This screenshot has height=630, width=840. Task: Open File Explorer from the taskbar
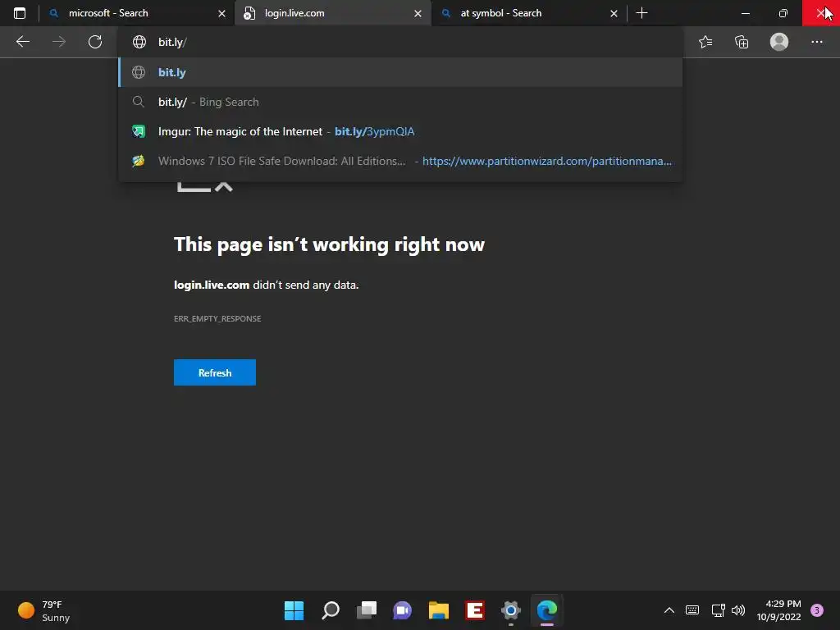pyautogui.click(x=439, y=610)
